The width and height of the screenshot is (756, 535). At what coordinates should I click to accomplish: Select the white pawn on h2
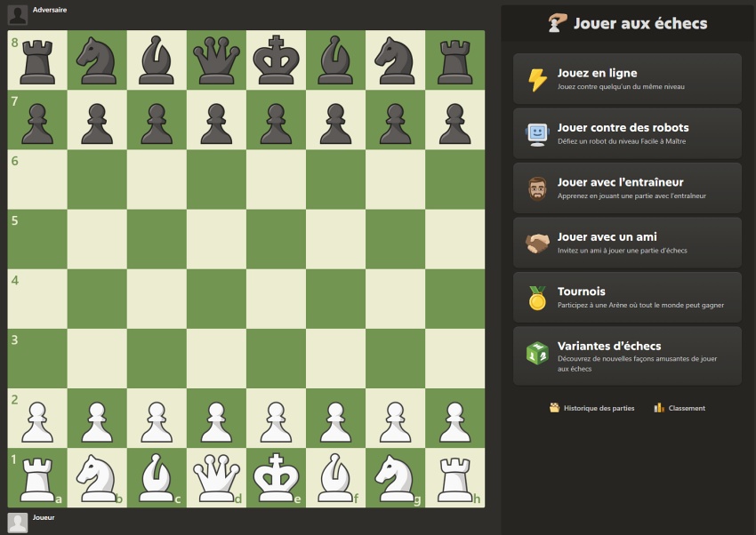pyautogui.click(x=454, y=422)
